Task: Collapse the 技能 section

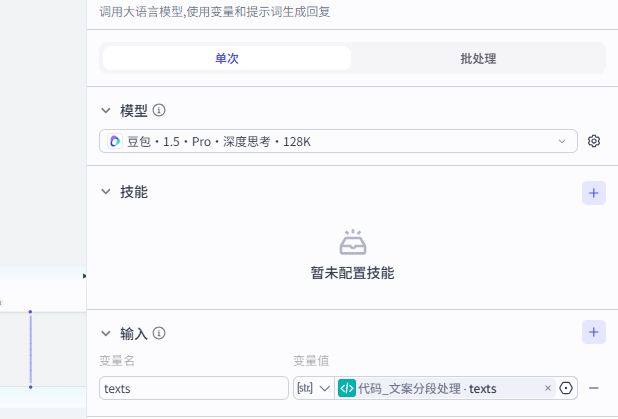Action: (x=106, y=192)
